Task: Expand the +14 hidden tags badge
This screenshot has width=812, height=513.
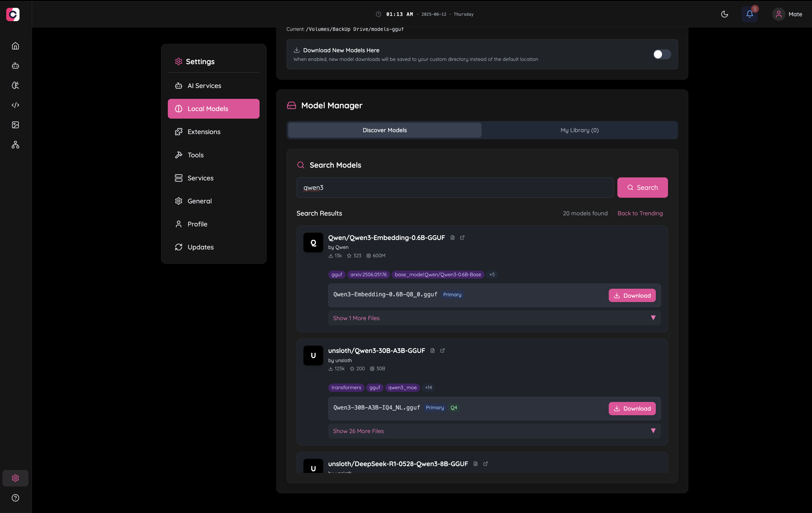Action: pyautogui.click(x=428, y=387)
